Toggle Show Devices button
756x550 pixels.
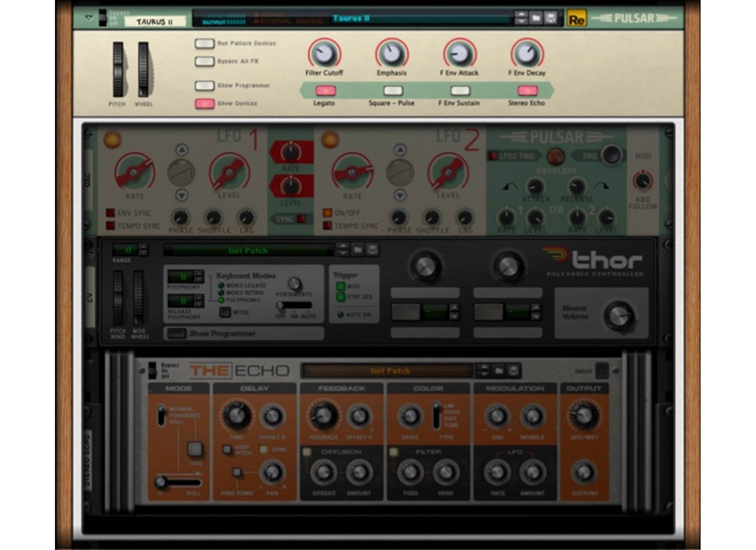point(204,103)
